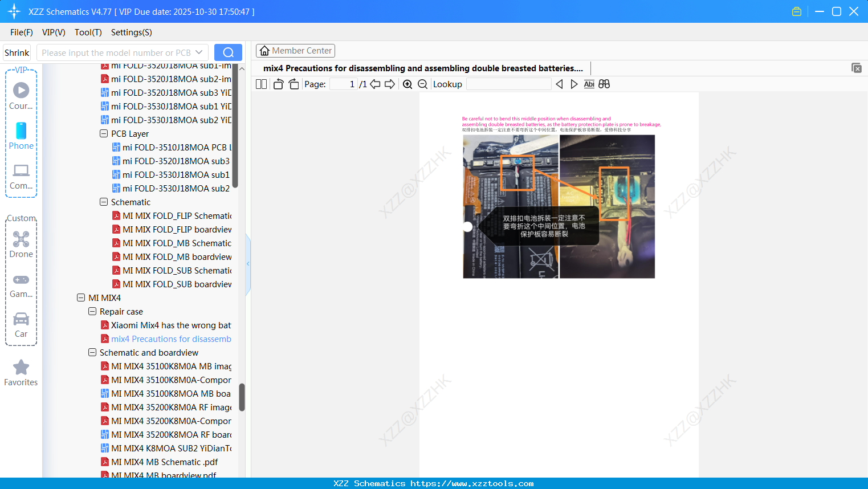868x489 pixels.
Task: Click the yellow VIP store icon
Action: click(x=797, y=11)
